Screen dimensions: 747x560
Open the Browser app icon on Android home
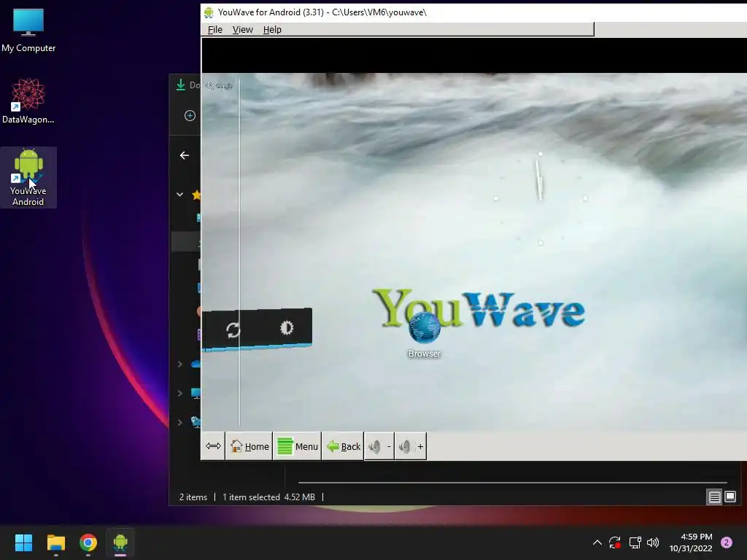[424, 334]
